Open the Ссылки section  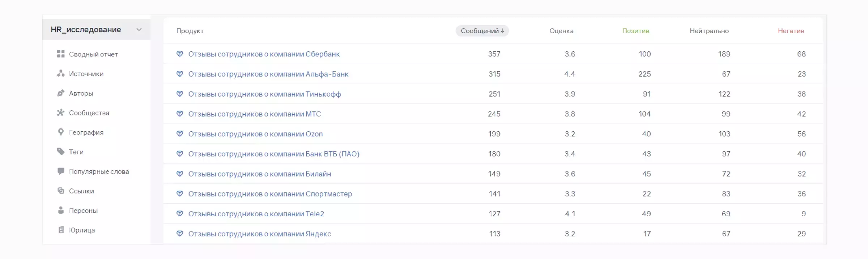point(81,191)
